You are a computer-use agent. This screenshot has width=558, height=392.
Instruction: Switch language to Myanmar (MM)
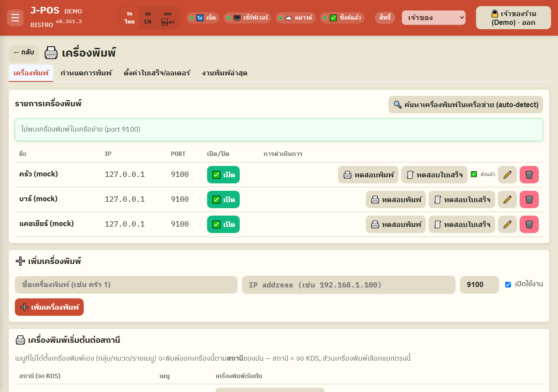click(x=168, y=18)
